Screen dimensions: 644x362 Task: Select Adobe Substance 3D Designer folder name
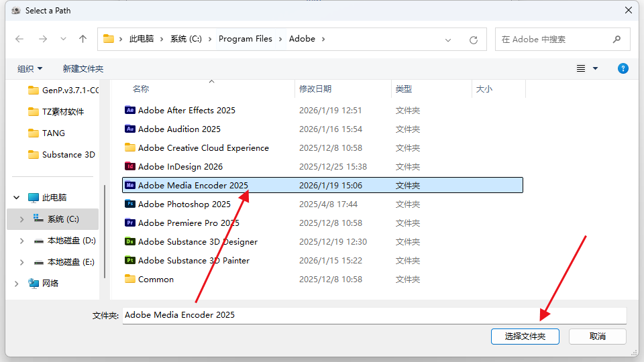197,242
